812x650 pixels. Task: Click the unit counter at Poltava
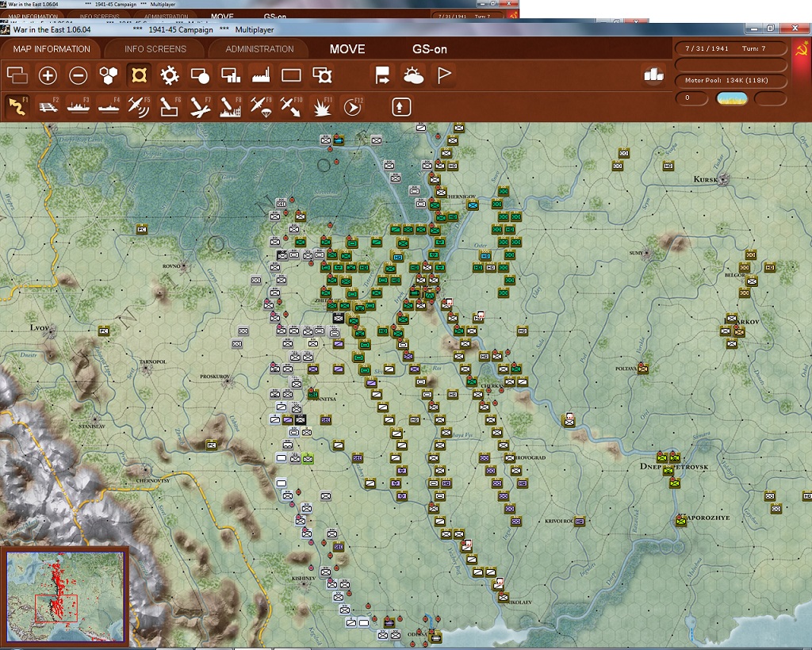tap(643, 369)
